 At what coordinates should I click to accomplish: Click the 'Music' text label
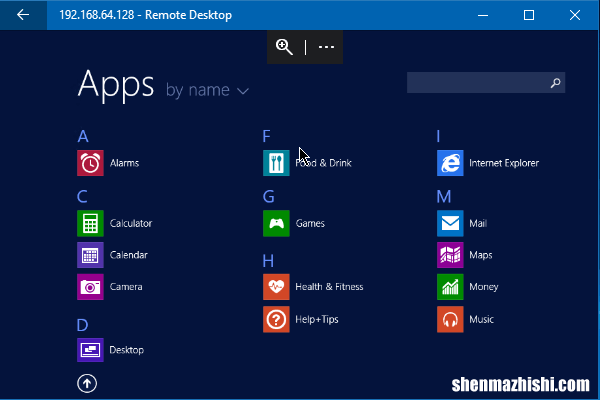tap(481, 319)
